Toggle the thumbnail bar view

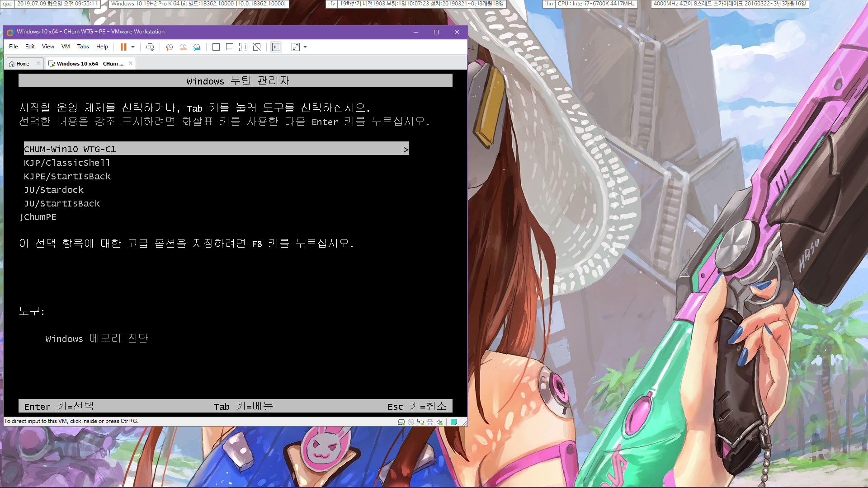click(230, 47)
